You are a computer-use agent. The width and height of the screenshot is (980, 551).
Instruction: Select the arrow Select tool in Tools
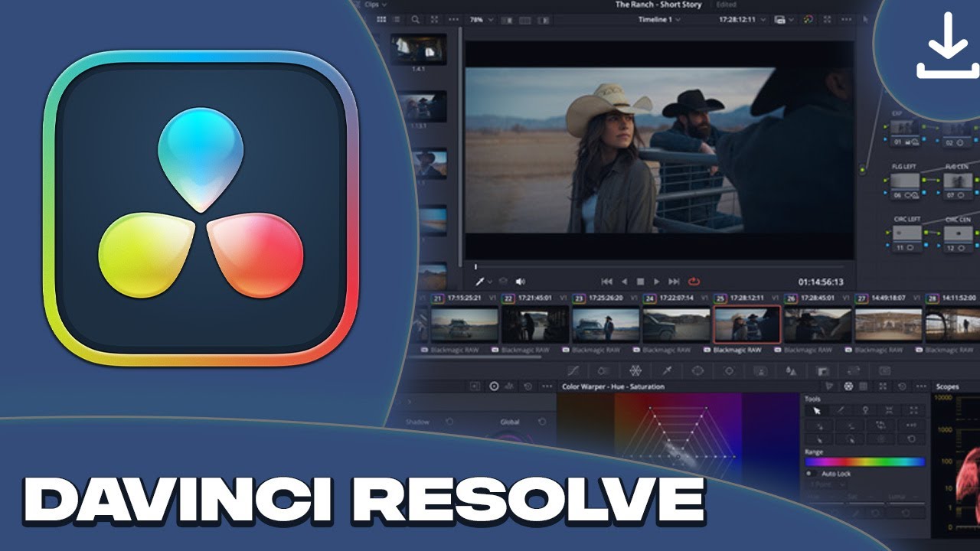[x=817, y=411]
